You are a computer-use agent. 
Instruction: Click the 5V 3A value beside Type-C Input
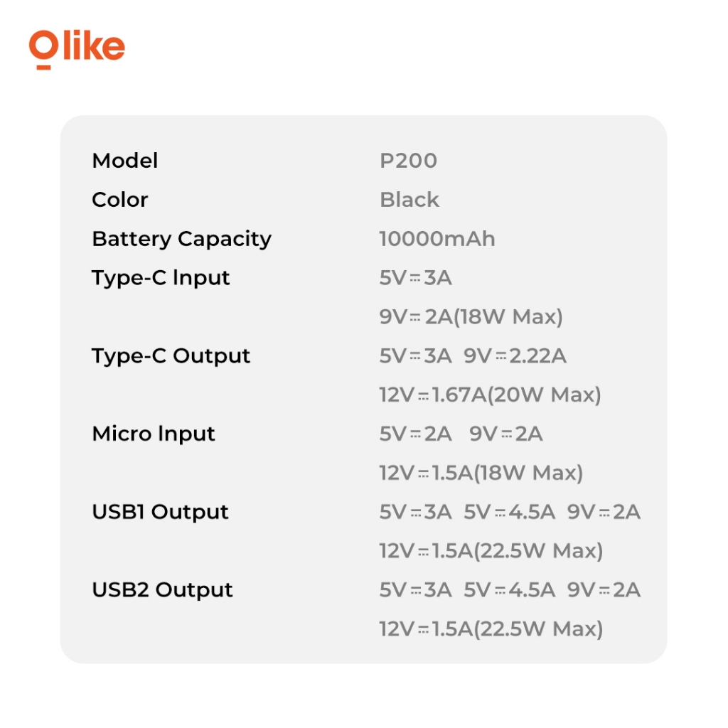(415, 278)
